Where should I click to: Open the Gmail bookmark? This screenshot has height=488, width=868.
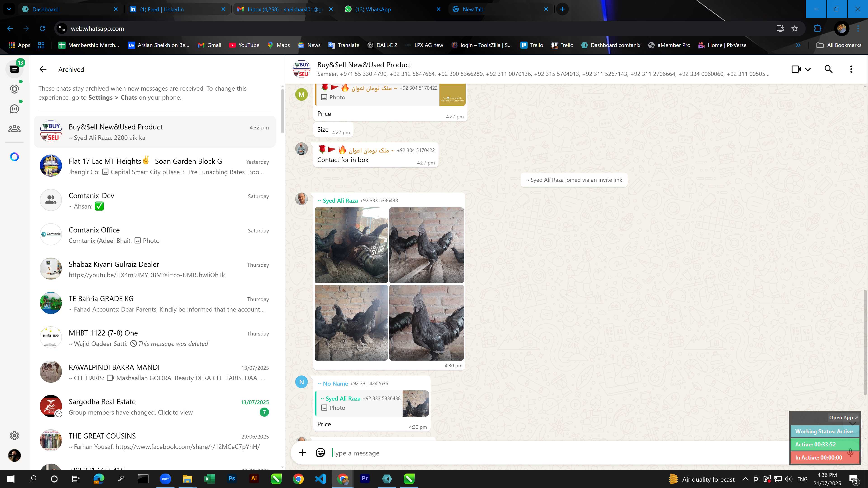point(209,45)
